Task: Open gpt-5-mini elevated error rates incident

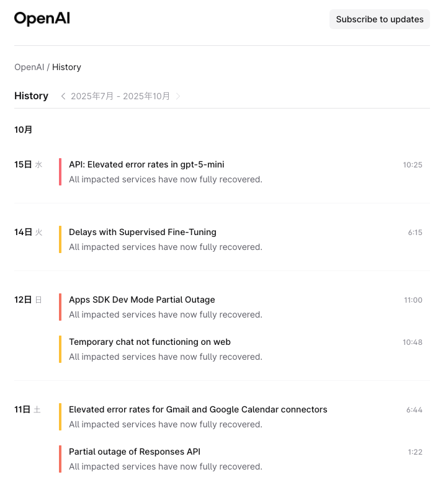Action: point(146,164)
